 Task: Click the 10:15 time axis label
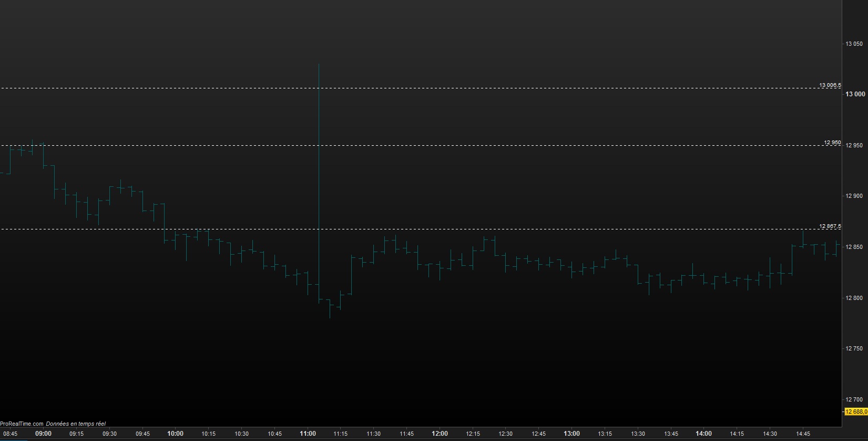pos(209,434)
